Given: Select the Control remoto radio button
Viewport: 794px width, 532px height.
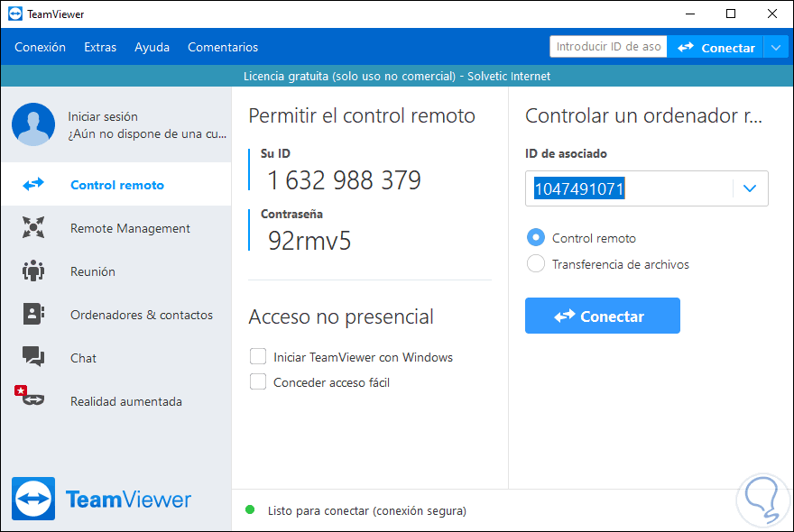Looking at the screenshot, I should (536, 237).
